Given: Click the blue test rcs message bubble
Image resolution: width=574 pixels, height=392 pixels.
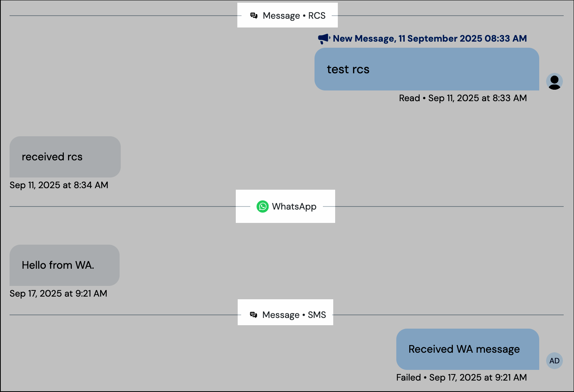Looking at the screenshot, I should (x=427, y=69).
